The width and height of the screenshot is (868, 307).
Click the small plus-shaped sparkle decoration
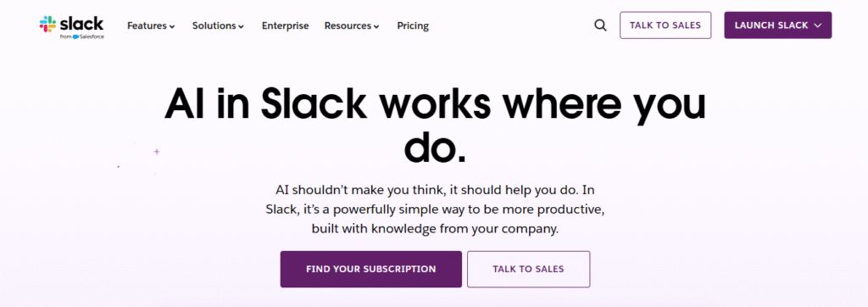(157, 151)
